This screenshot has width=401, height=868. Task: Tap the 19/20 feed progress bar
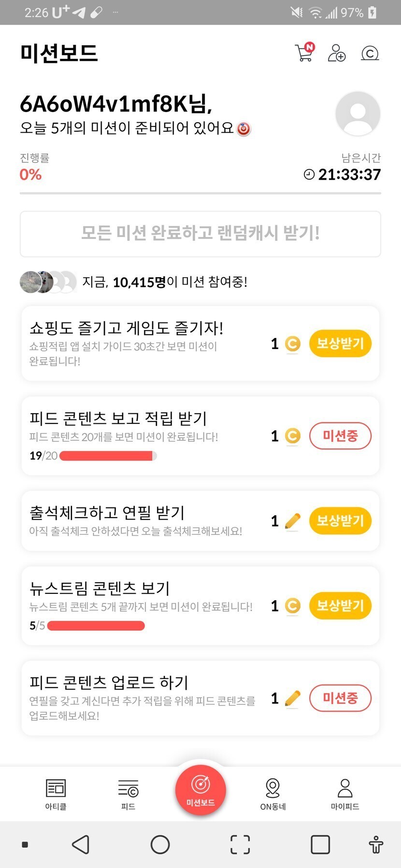click(x=107, y=456)
